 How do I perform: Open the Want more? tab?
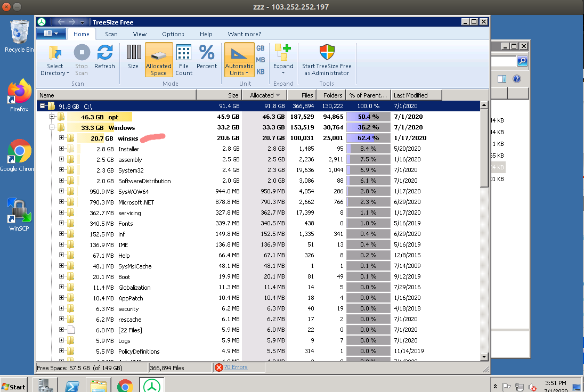coord(245,34)
